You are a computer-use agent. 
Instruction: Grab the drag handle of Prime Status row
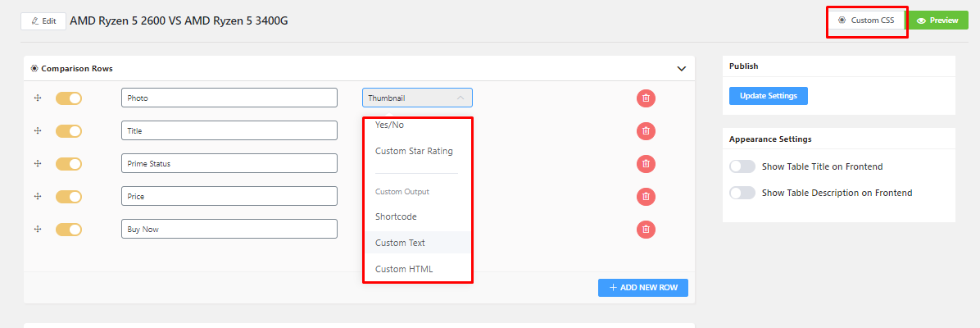[38, 163]
